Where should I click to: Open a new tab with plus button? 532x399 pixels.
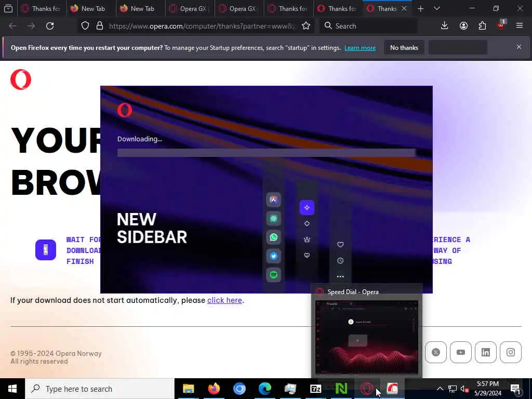point(420,8)
